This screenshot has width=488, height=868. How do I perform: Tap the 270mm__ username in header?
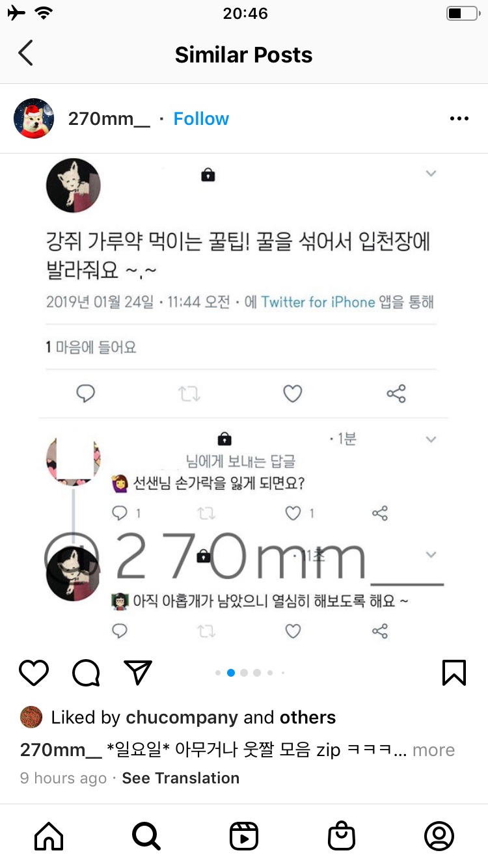[x=109, y=119]
